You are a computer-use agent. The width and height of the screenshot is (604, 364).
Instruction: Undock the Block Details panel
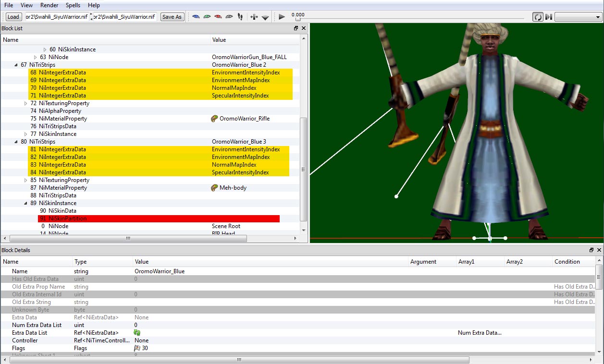(592, 250)
